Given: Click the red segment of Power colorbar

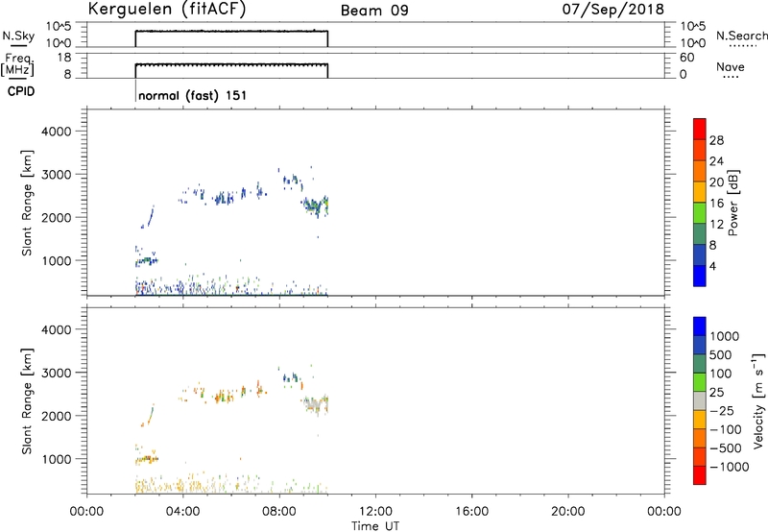Looking at the screenshot, I should pyautogui.click(x=700, y=129).
